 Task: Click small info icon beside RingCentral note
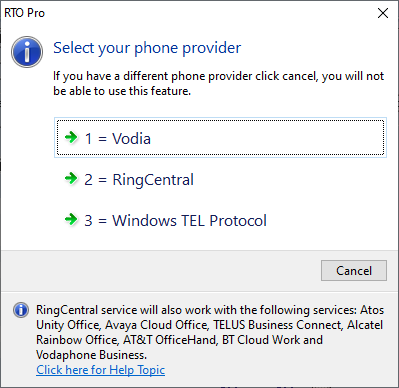[x=21, y=310]
